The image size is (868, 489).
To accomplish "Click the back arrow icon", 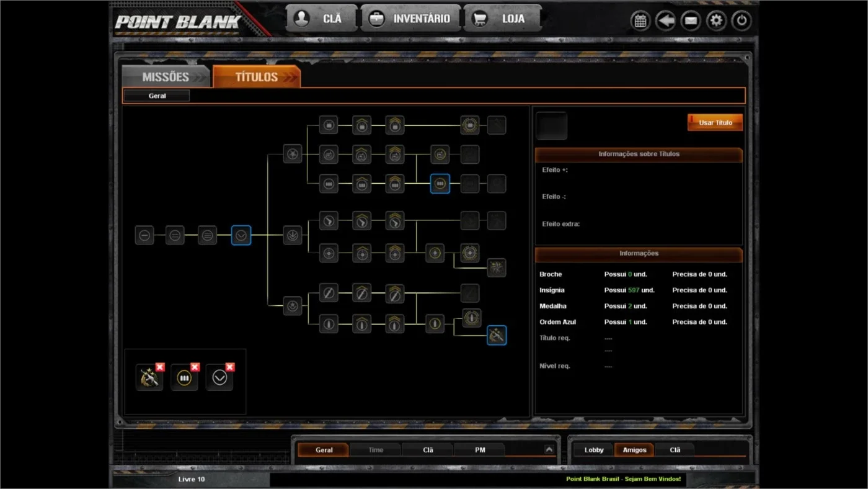I will coord(666,20).
